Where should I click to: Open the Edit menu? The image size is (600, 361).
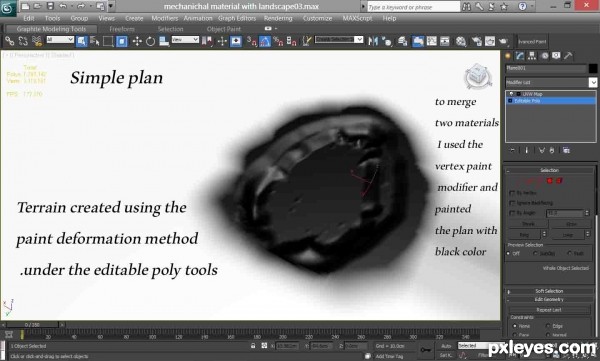29,18
